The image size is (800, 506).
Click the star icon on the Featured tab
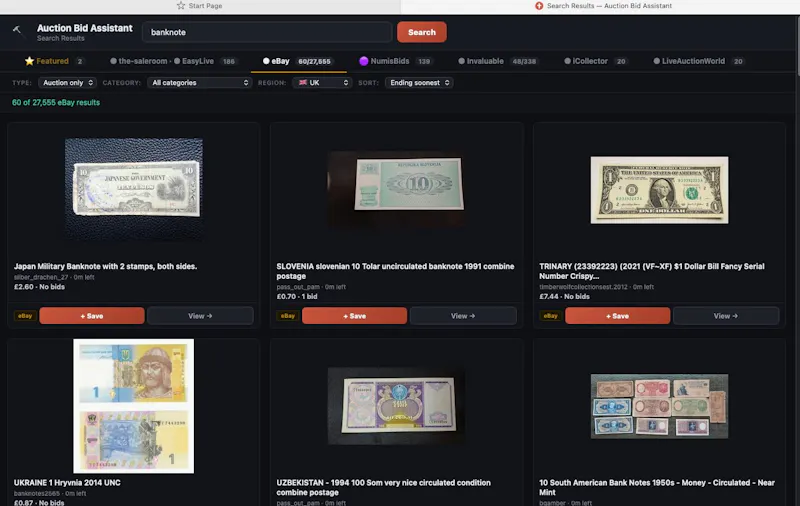pos(29,61)
